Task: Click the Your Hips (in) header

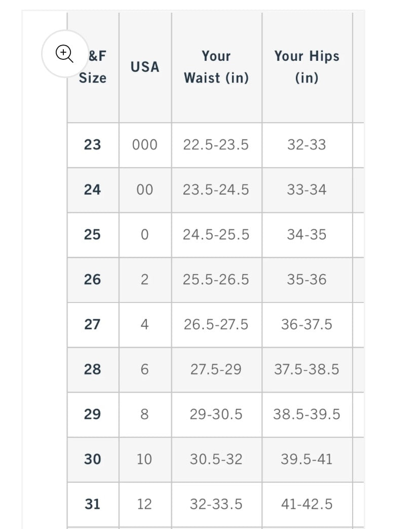Action: click(x=307, y=67)
